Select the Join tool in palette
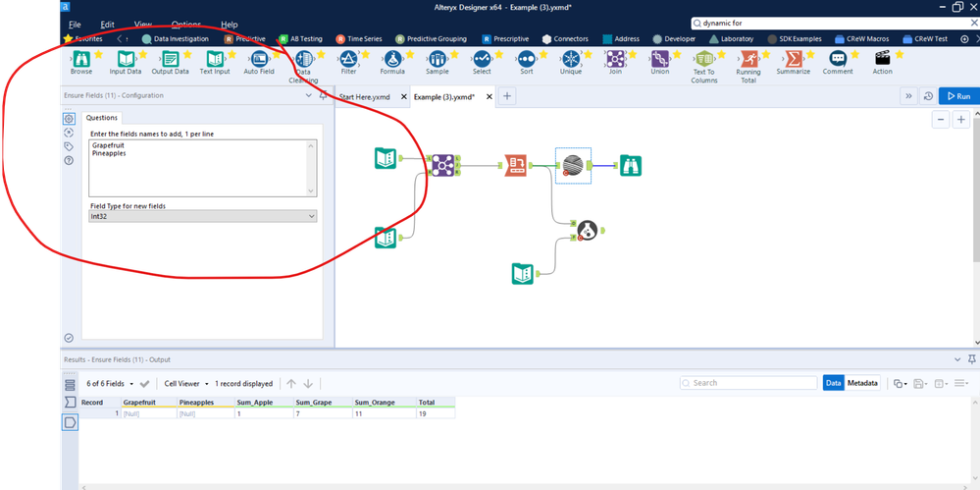The image size is (980, 490). [615, 60]
